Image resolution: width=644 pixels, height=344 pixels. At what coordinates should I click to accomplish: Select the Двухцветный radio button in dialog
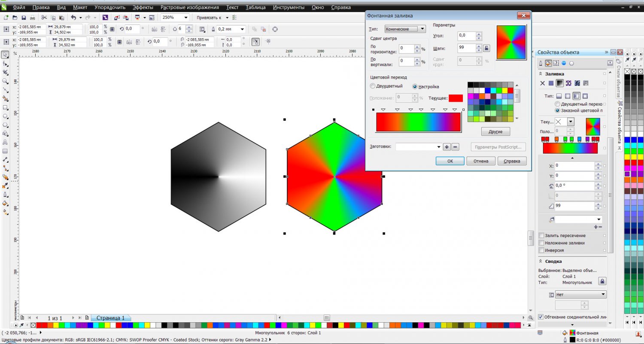pyautogui.click(x=373, y=86)
